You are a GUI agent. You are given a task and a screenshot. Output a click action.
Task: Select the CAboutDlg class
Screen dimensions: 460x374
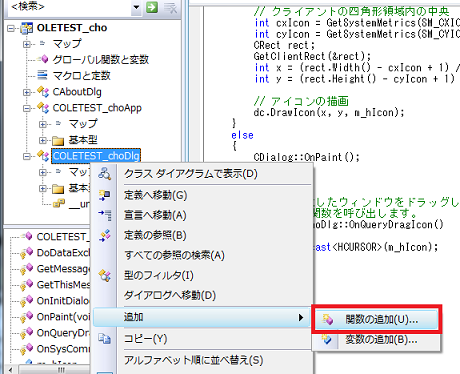tap(77, 92)
